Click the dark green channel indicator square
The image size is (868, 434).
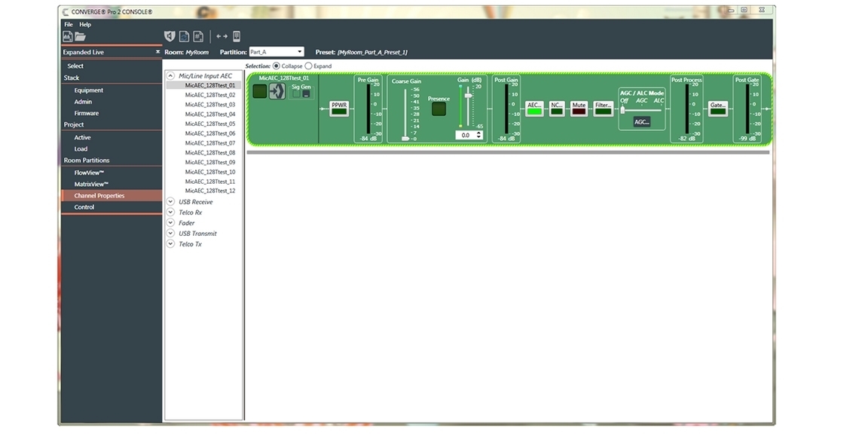pyautogui.click(x=260, y=92)
